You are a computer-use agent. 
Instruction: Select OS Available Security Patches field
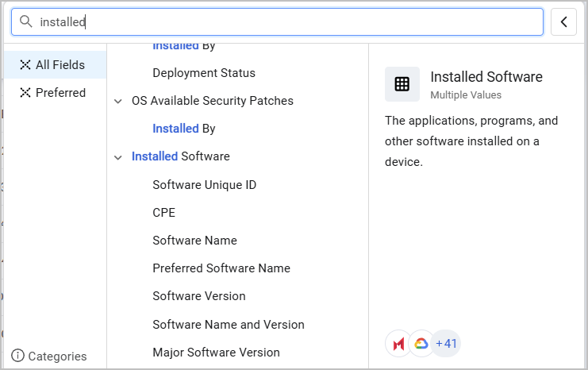pos(213,101)
